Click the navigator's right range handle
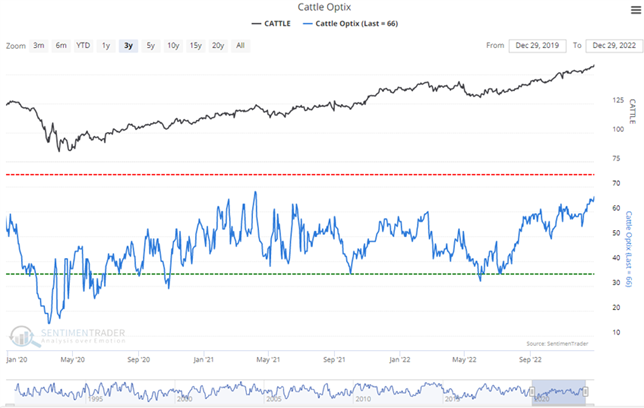 tap(587, 391)
